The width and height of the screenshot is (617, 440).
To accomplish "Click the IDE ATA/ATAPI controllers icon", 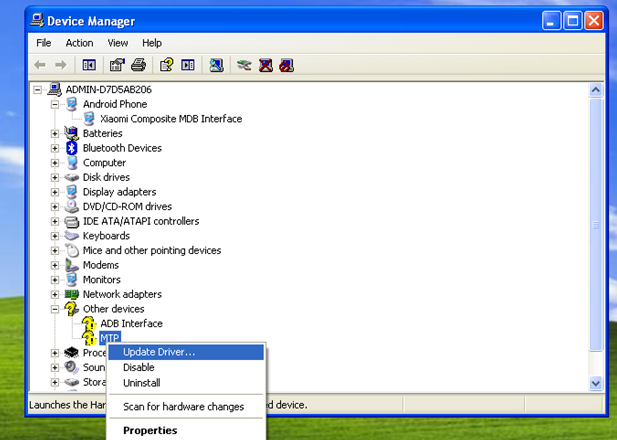I will point(72,222).
